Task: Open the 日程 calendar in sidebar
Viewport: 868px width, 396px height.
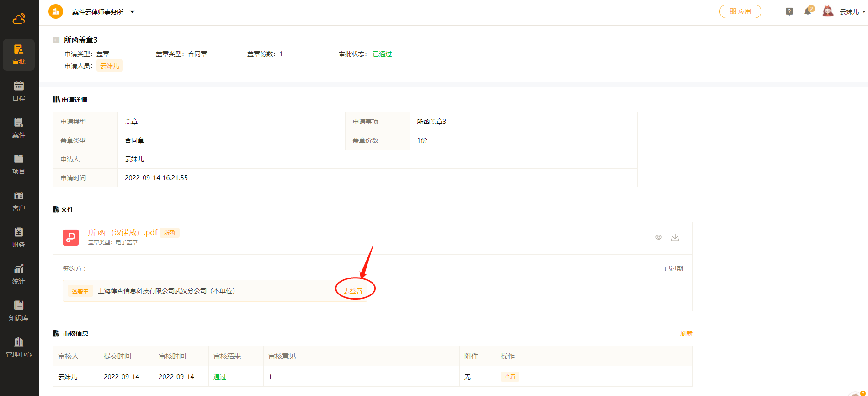Action: coord(19,91)
